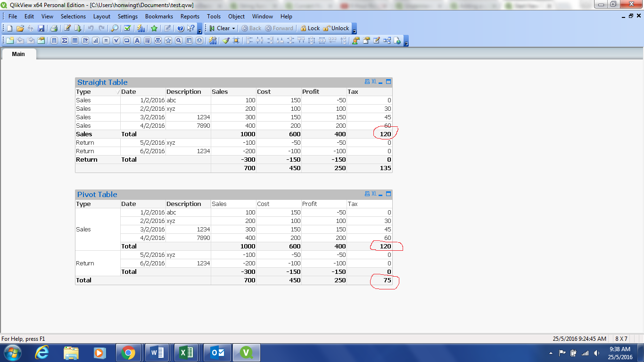Select 7890 description in Straight Table

(188, 126)
